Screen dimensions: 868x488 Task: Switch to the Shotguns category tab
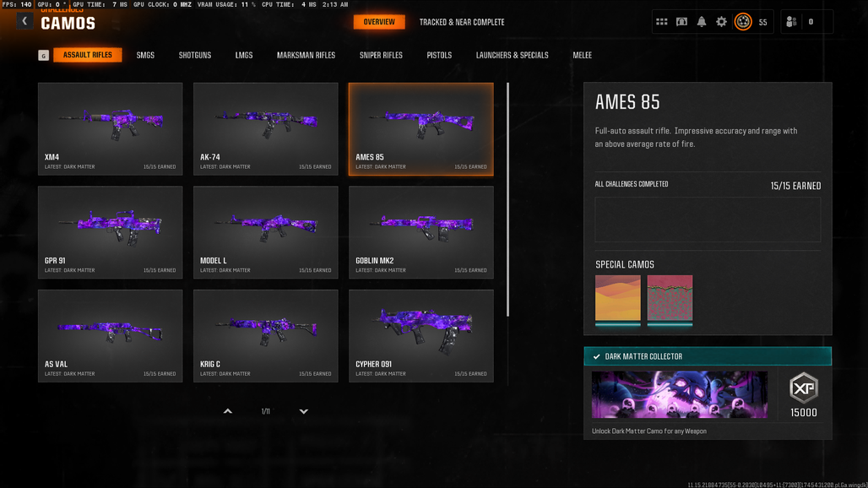tap(195, 56)
